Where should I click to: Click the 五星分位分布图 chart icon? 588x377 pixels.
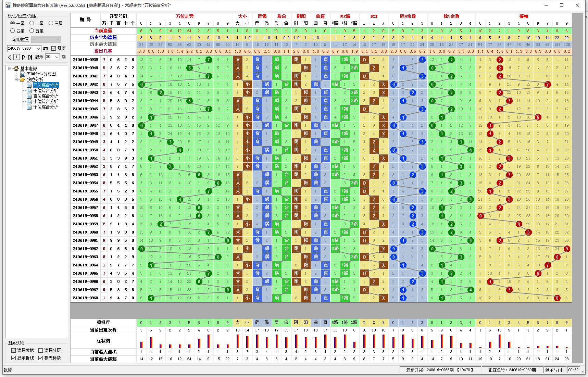click(23, 74)
